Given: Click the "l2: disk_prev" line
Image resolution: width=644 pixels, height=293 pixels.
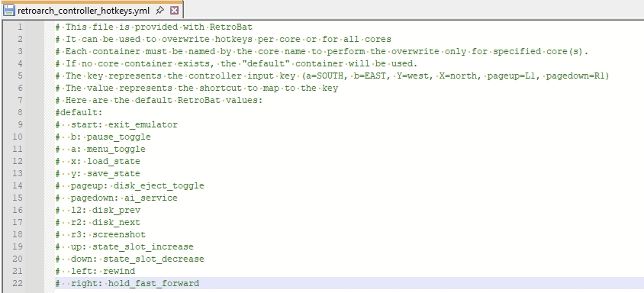Looking at the screenshot, I should click(x=98, y=210).
